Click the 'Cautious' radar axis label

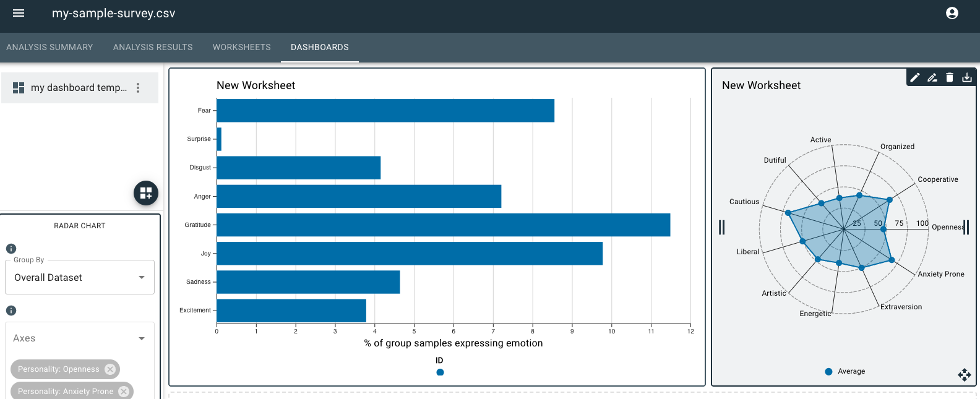tap(744, 202)
